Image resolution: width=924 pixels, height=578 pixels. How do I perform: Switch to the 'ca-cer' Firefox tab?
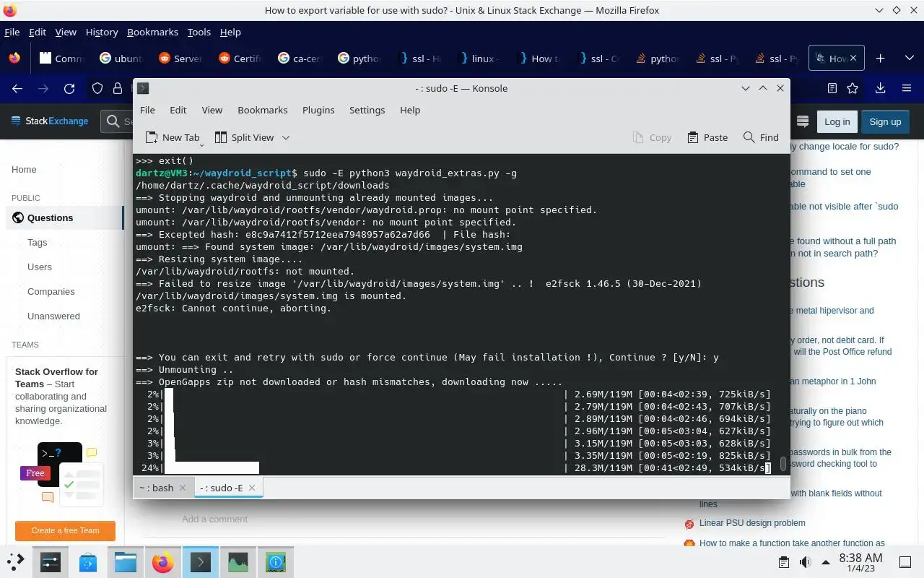(x=300, y=59)
